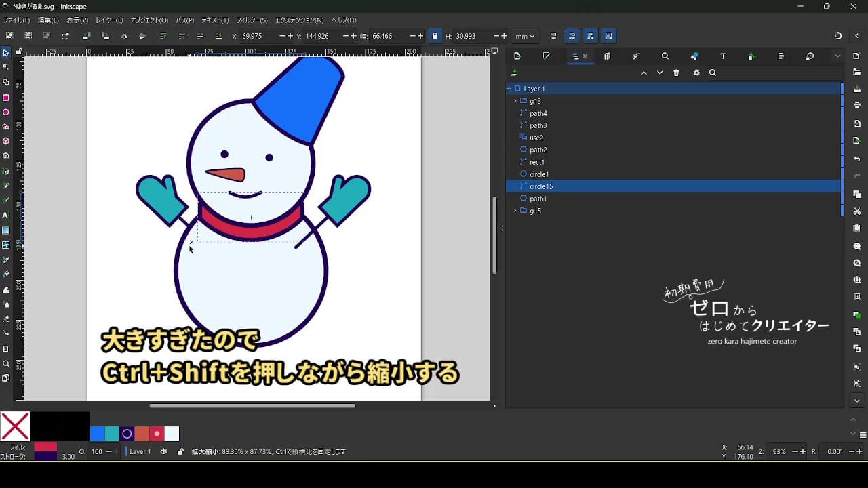Toggle the width/height ratio lock
The width and height of the screenshot is (868, 488).
[435, 36]
